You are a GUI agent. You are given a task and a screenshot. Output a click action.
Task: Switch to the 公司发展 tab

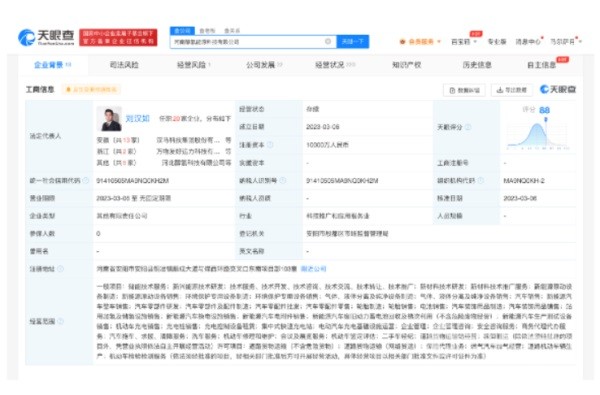pos(264,65)
